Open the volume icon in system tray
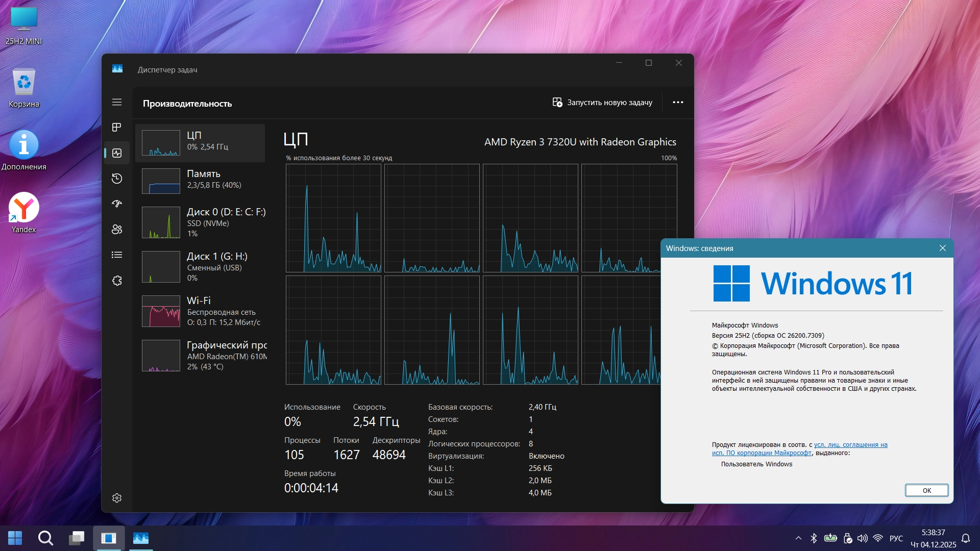This screenshot has height=551, width=980. [862, 538]
